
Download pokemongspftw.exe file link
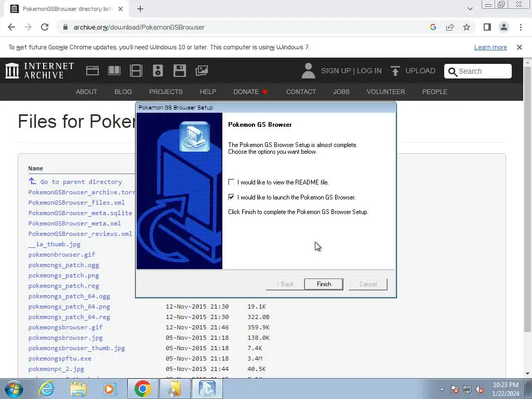pyautogui.click(x=60, y=358)
